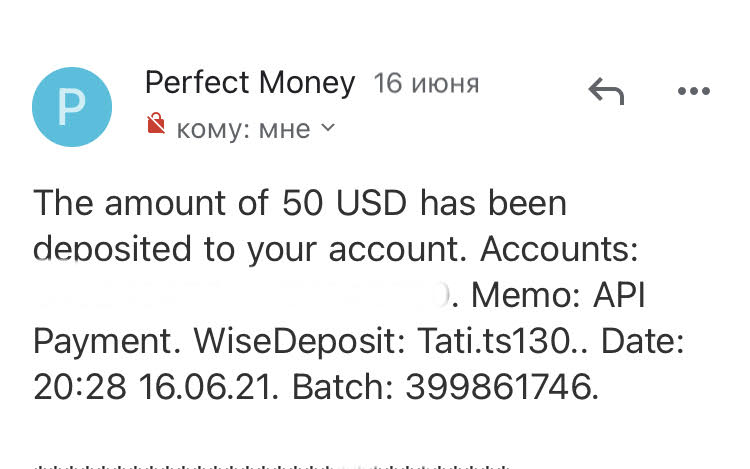This screenshot has width=750, height=469.
Task: Tap the red no-encryption lock icon
Action: (x=155, y=125)
